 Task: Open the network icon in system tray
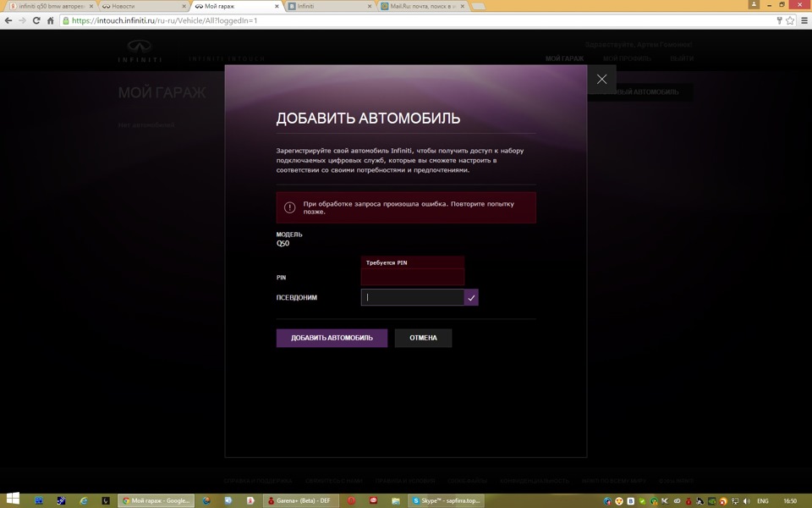[x=735, y=501]
